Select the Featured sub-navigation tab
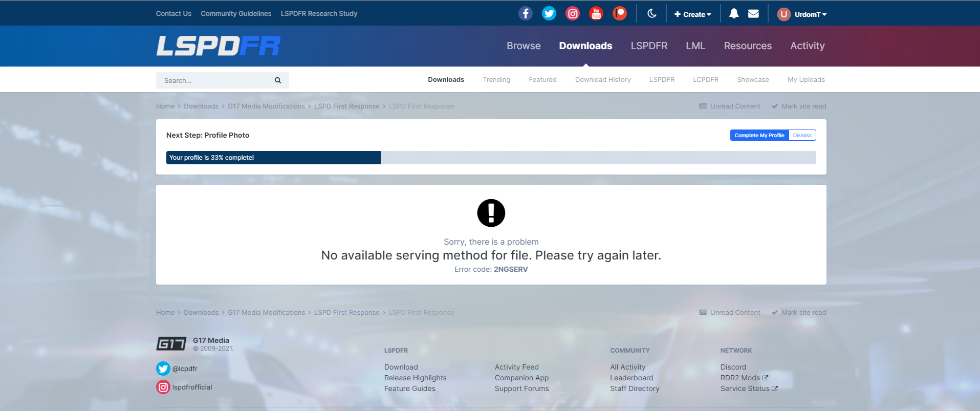The width and height of the screenshot is (980, 411). pos(542,79)
